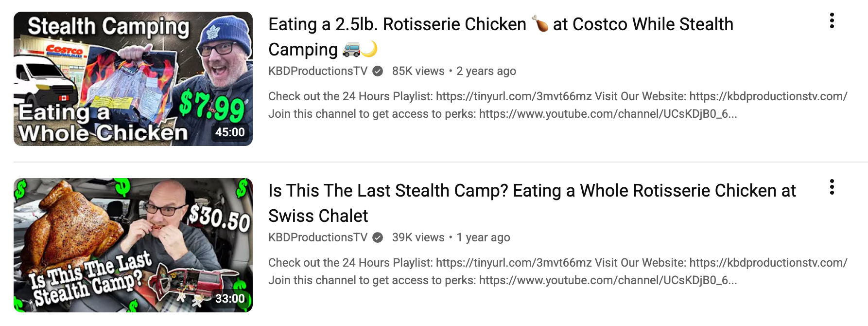Open the Last Stealth Camp thumbnail
868x326 pixels.
coord(133,245)
